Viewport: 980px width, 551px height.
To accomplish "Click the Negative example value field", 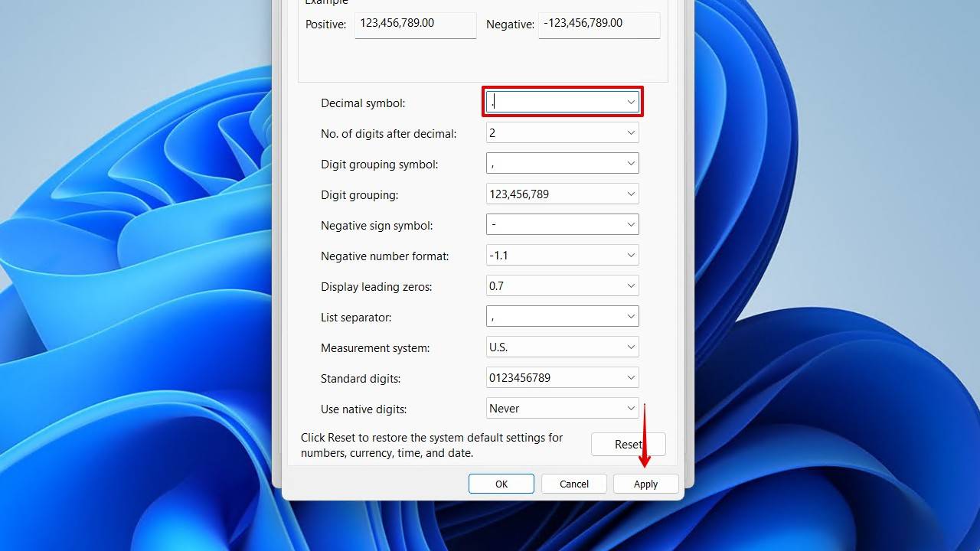I will tap(599, 24).
